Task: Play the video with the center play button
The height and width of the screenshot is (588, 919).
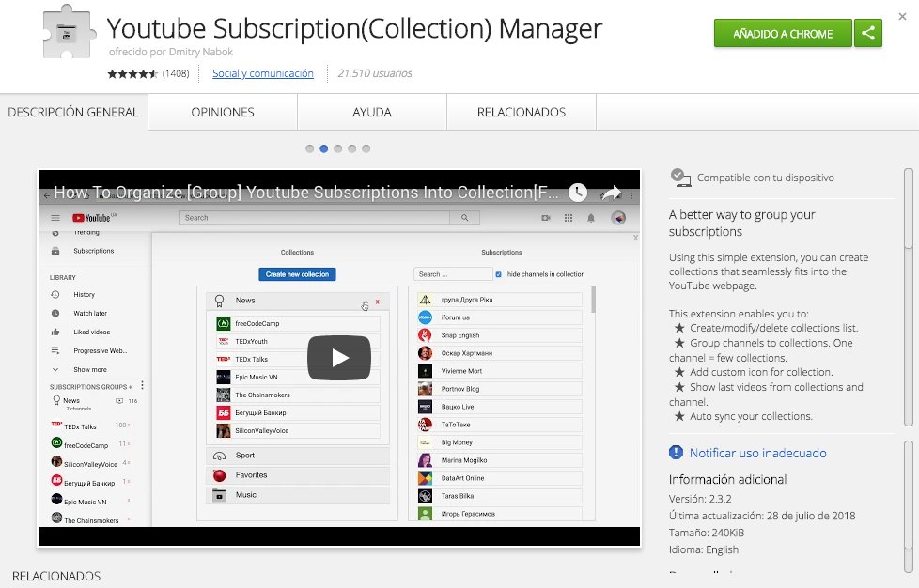Action: [339, 357]
